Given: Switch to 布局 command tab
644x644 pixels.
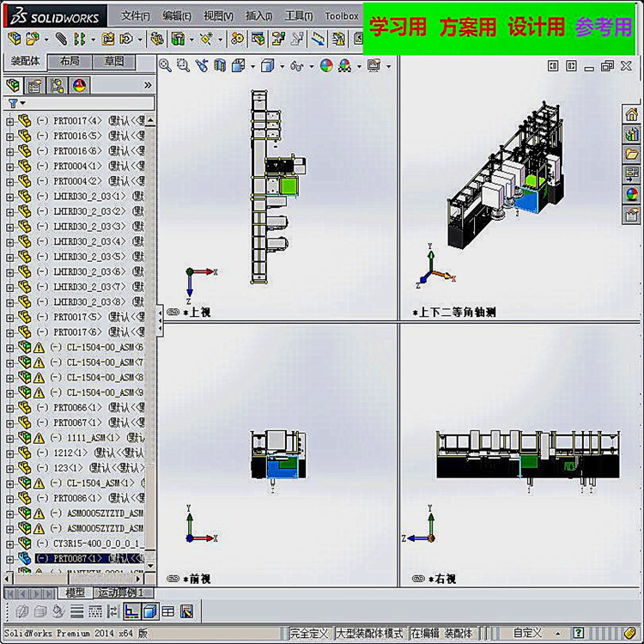Looking at the screenshot, I should point(70,62).
